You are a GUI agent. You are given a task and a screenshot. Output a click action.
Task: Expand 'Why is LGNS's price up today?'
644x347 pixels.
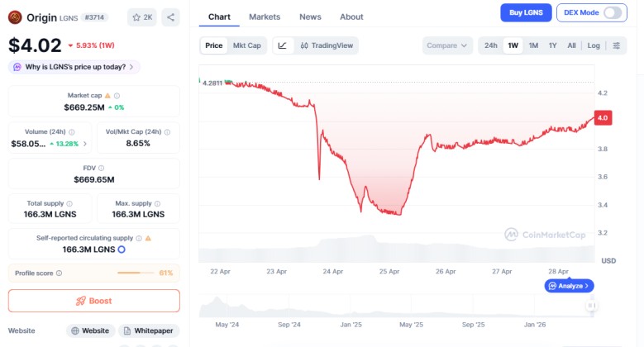[74, 67]
